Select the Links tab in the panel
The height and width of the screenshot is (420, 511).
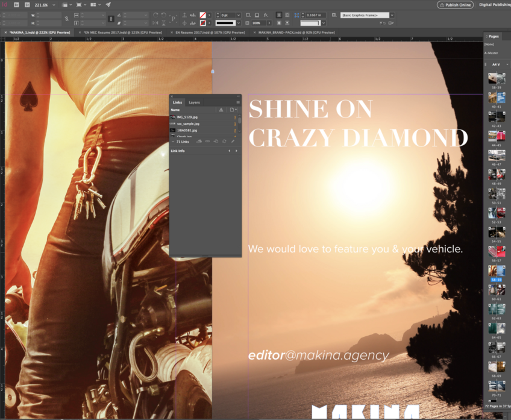[177, 102]
